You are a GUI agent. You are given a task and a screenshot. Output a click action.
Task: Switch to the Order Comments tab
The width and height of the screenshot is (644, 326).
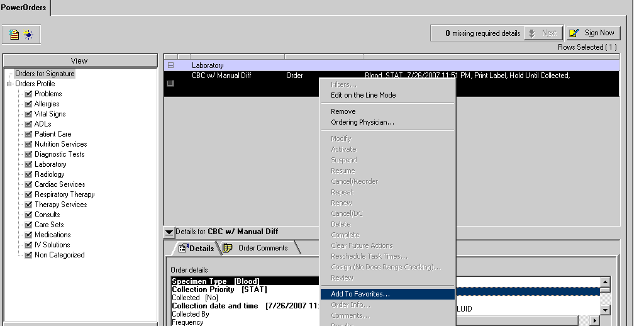coord(262,248)
